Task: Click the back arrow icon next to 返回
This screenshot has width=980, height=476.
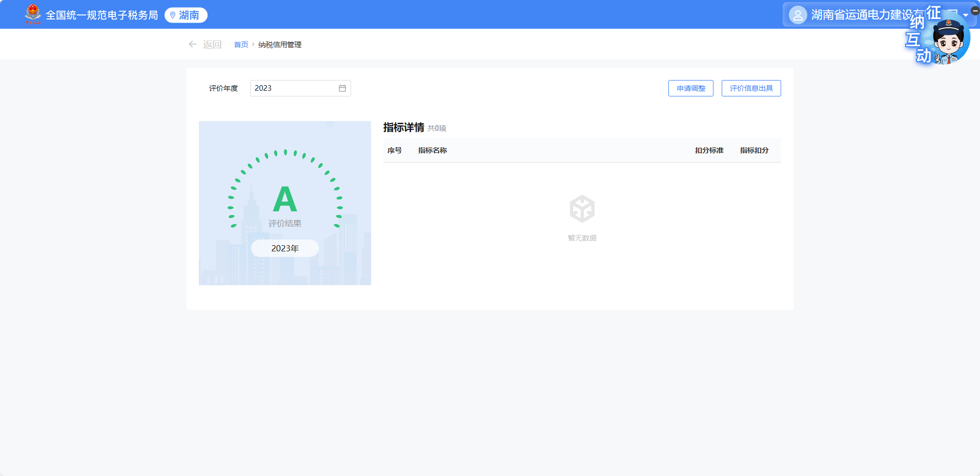Action: click(193, 45)
